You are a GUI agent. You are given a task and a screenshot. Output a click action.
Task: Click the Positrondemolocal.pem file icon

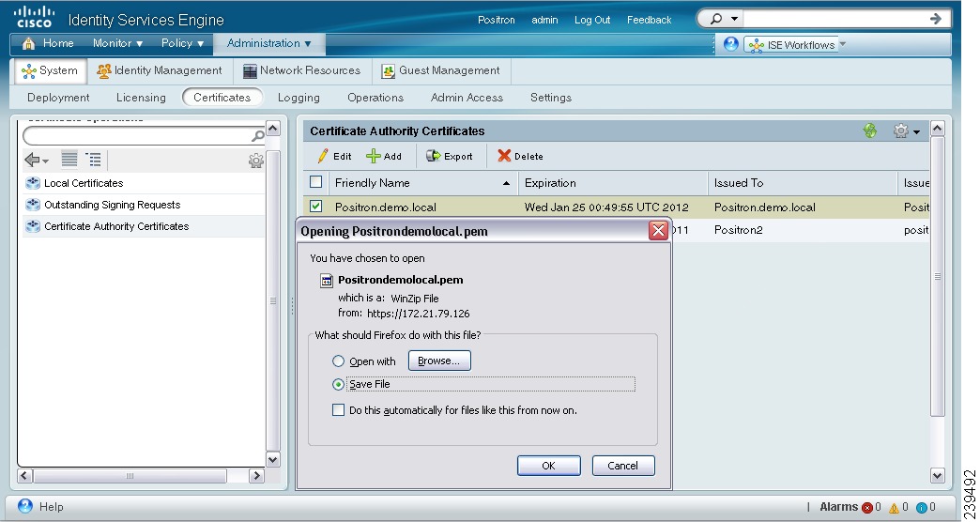point(327,281)
